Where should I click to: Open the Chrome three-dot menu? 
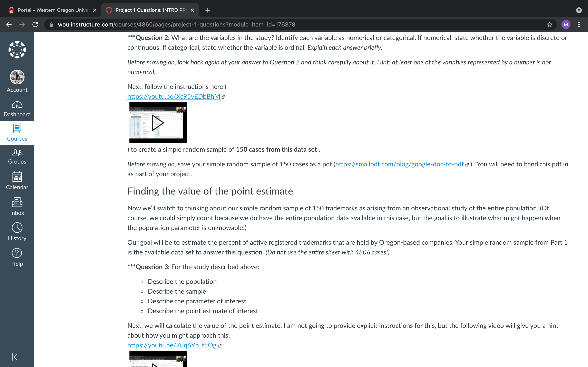579,24
